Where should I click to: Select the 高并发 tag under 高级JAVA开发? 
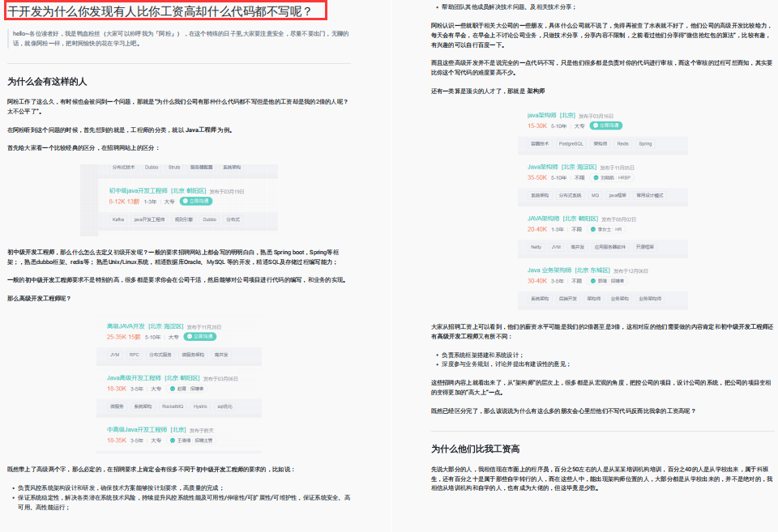point(221,355)
